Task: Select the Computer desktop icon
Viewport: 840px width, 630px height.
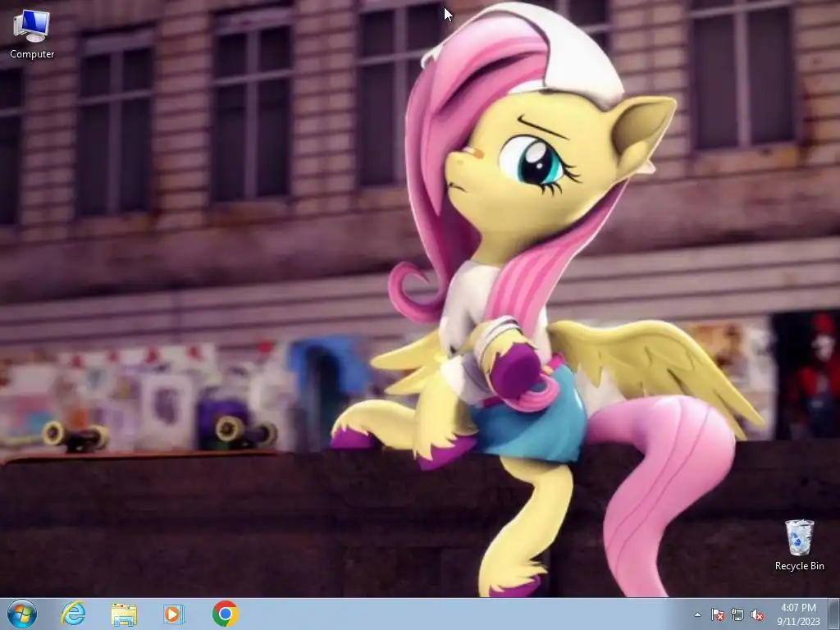Action: 32,34
